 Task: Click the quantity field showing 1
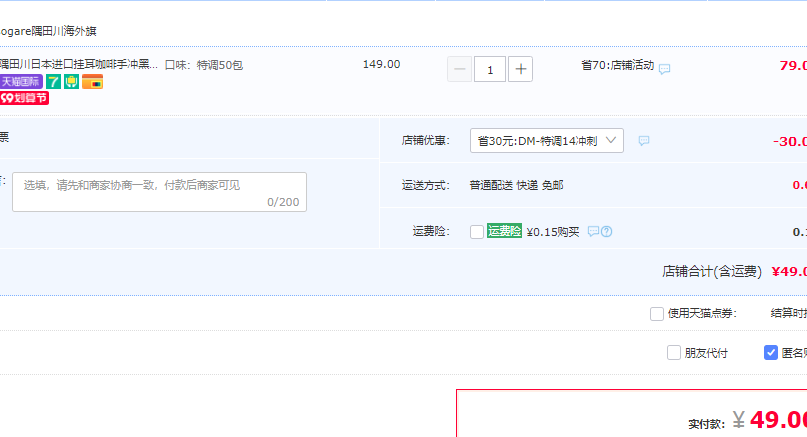(x=490, y=69)
